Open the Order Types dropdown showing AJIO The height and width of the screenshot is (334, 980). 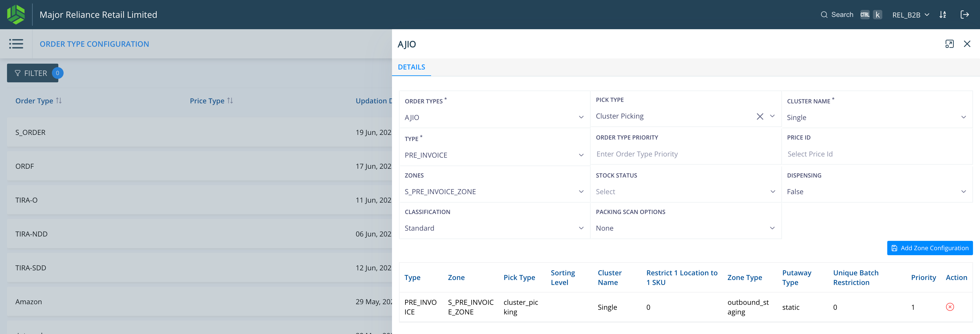[x=494, y=117]
